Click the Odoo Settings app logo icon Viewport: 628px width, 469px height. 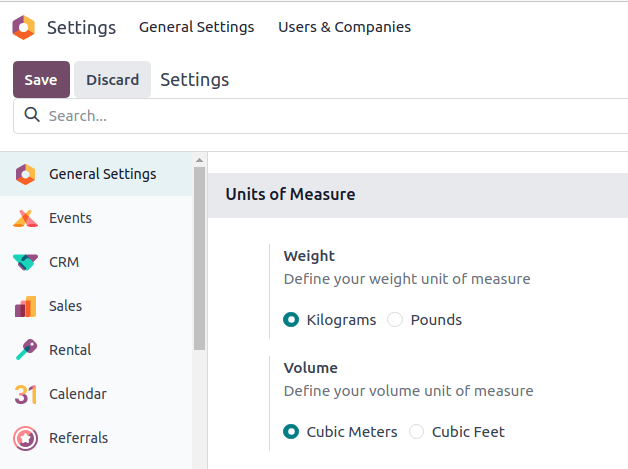click(24, 27)
